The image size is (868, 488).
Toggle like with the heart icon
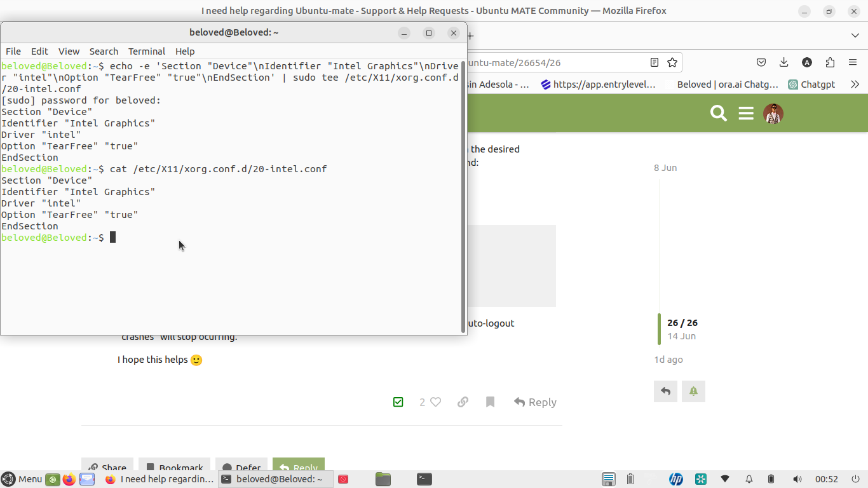coord(435,402)
